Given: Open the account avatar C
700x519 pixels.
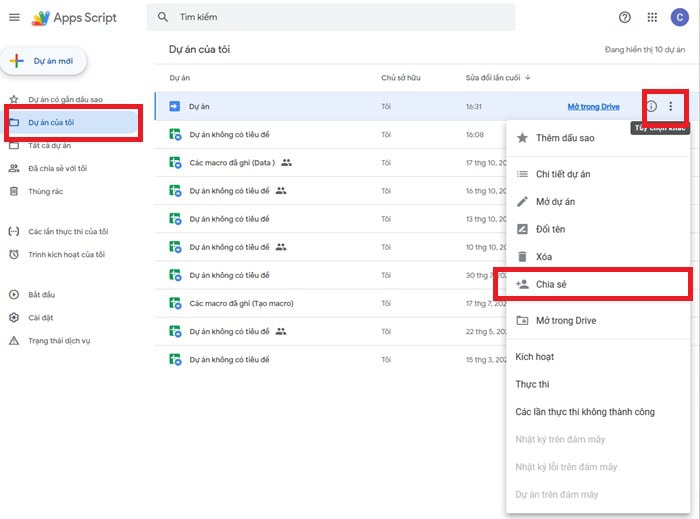Looking at the screenshot, I should [x=681, y=17].
